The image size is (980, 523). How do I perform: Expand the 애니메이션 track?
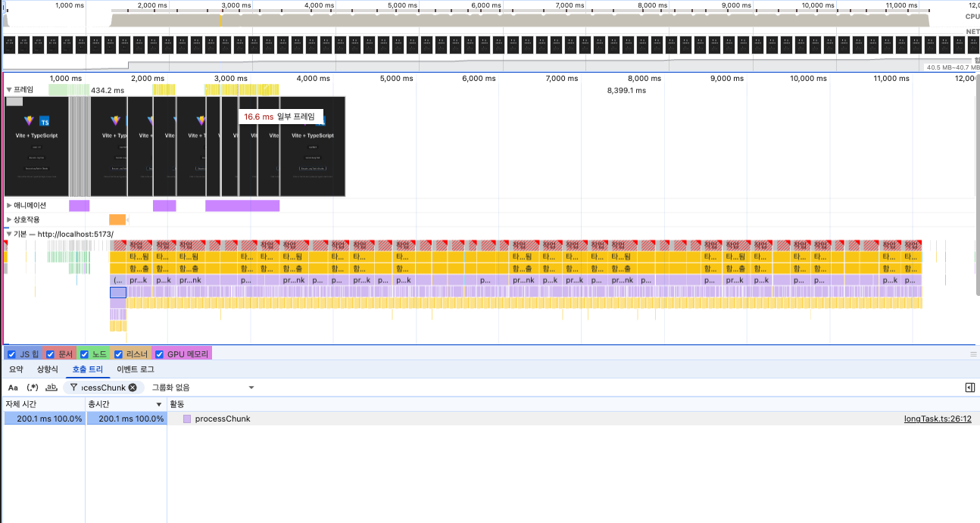[x=9, y=205]
